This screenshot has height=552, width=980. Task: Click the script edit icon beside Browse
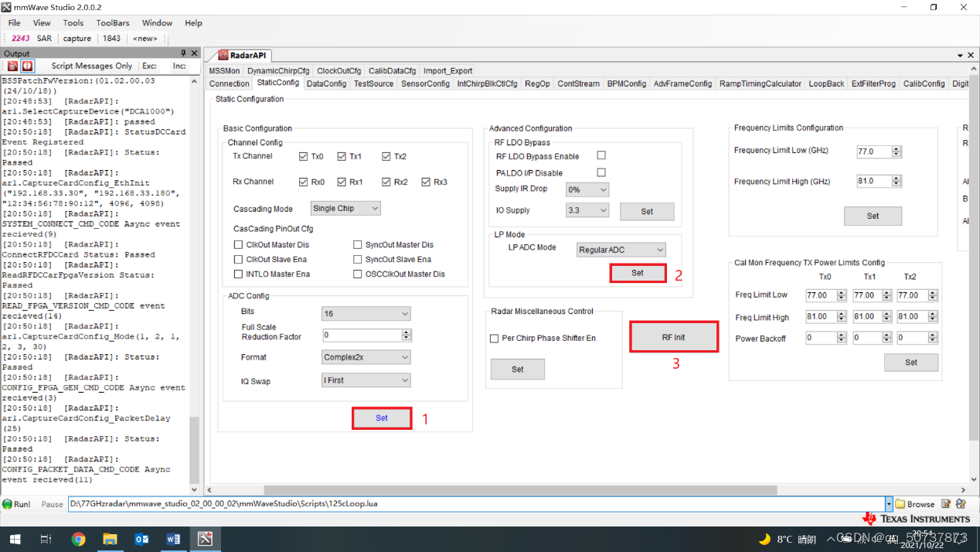946,504
